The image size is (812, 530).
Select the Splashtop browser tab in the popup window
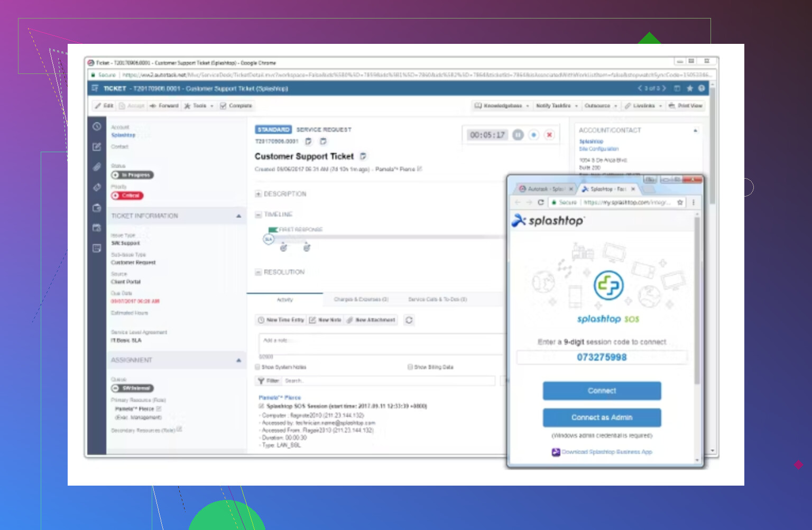pos(608,189)
